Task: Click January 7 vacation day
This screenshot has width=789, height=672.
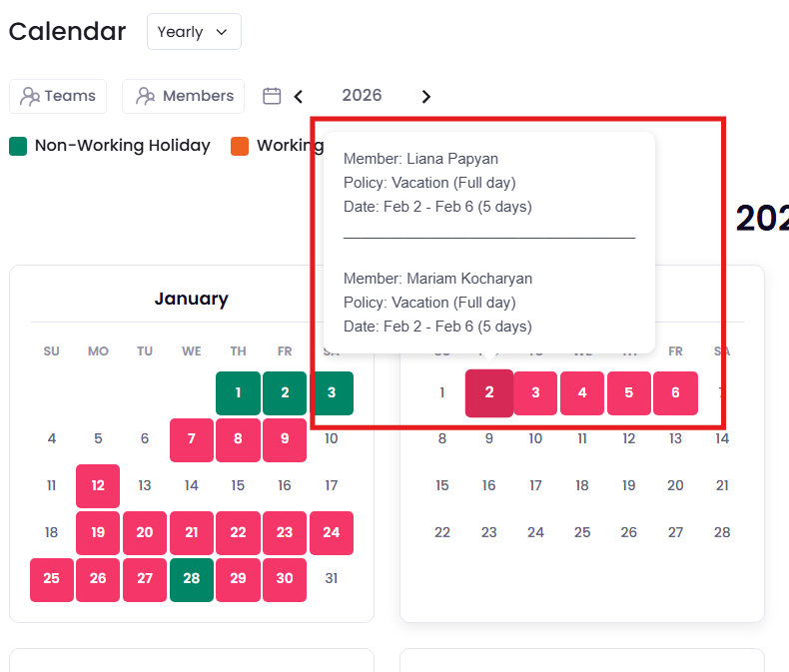Action: 192,439
